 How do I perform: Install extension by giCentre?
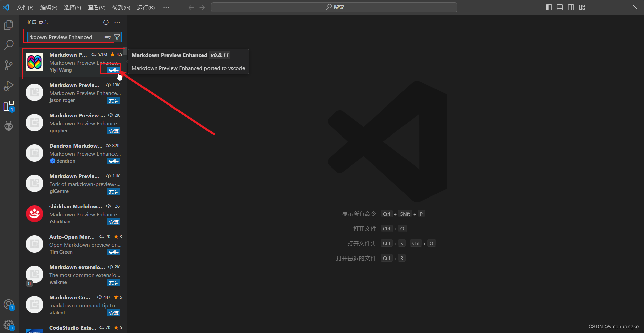coord(114,191)
